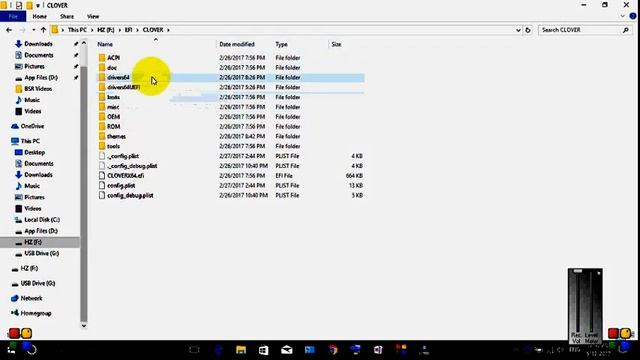Open Windows Start menu
The height and width of the screenshot is (360, 640).
(x=11, y=350)
